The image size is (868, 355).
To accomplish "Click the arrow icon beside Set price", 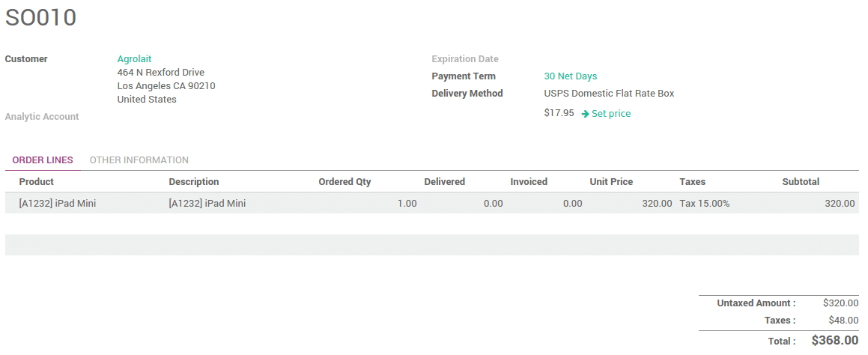I will pyautogui.click(x=585, y=114).
